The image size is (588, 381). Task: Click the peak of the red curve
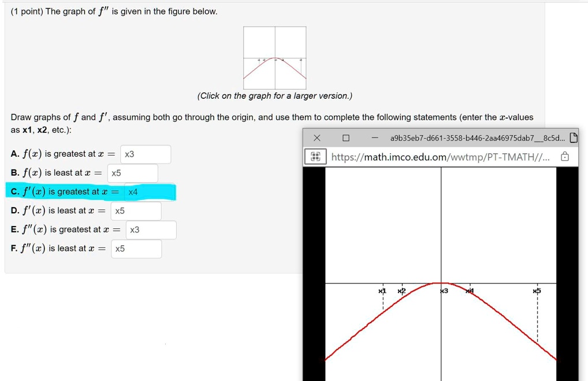[x=441, y=283]
